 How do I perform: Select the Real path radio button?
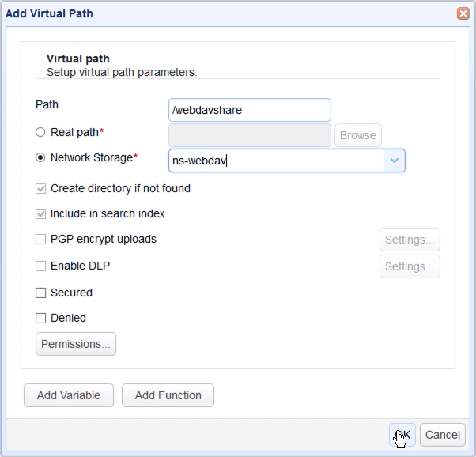pos(40,132)
